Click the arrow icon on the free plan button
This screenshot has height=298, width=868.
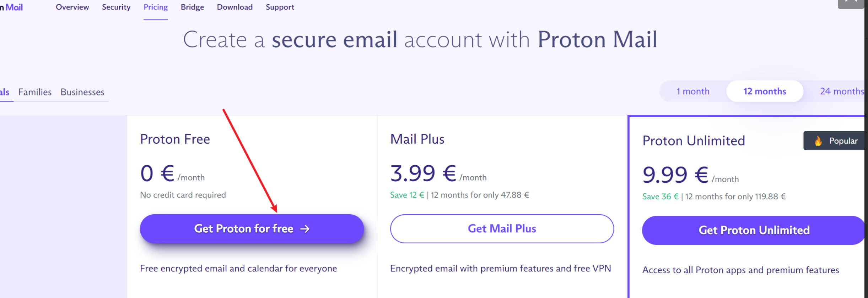[304, 229]
